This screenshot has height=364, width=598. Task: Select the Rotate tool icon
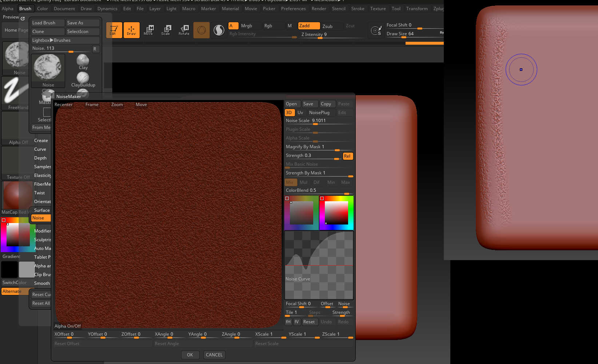tap(184, 30)
